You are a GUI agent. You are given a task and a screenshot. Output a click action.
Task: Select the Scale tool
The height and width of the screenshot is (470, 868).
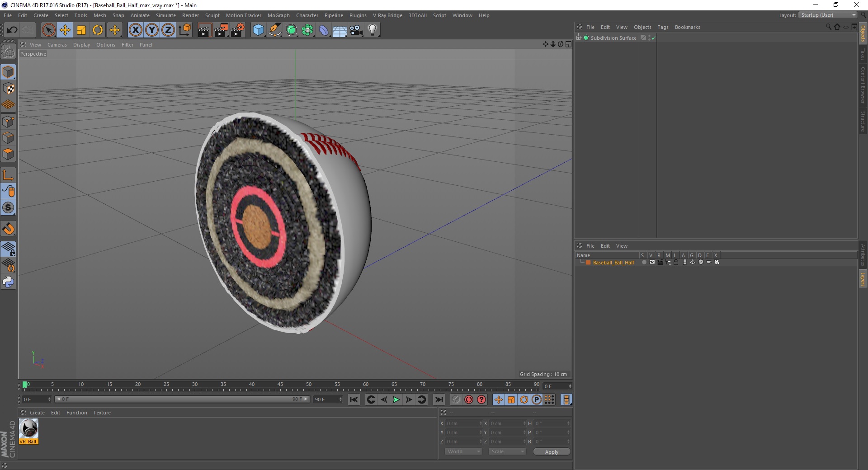81,30
